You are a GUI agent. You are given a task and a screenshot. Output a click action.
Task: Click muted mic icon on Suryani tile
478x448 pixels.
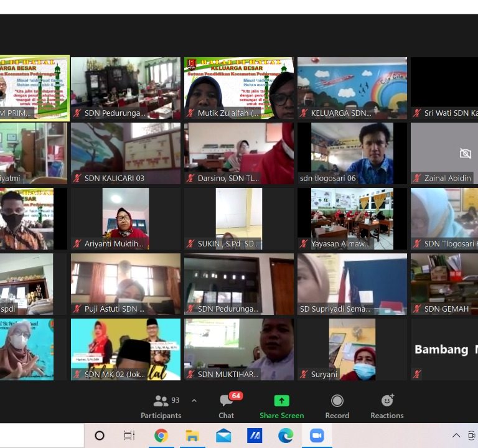304,374
